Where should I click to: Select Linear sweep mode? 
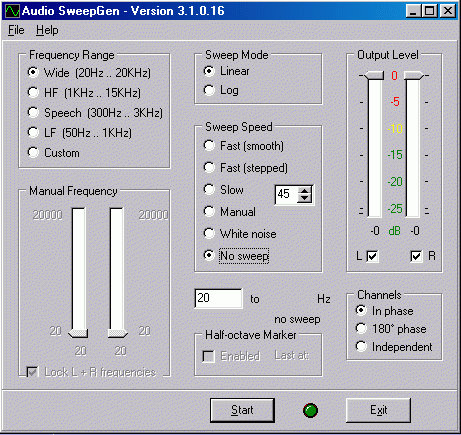click(x=226, y=71)
